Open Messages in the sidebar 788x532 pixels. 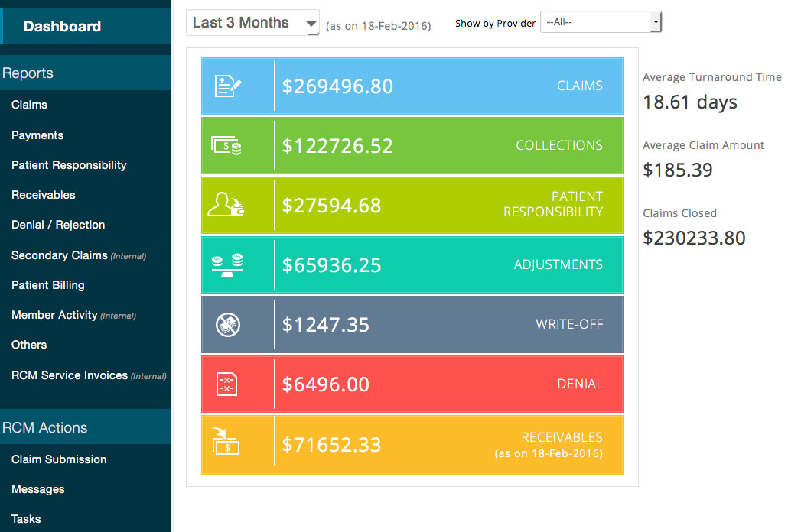(36, 489)
